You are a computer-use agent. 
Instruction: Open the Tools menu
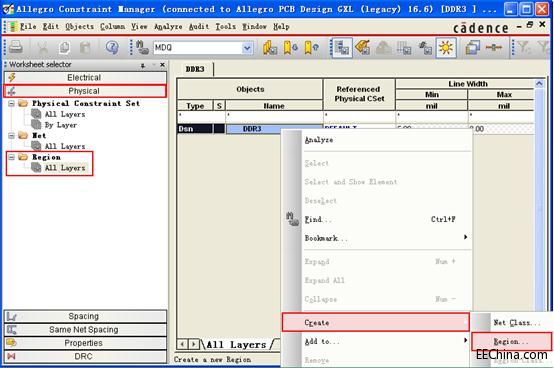pos(225,26)
